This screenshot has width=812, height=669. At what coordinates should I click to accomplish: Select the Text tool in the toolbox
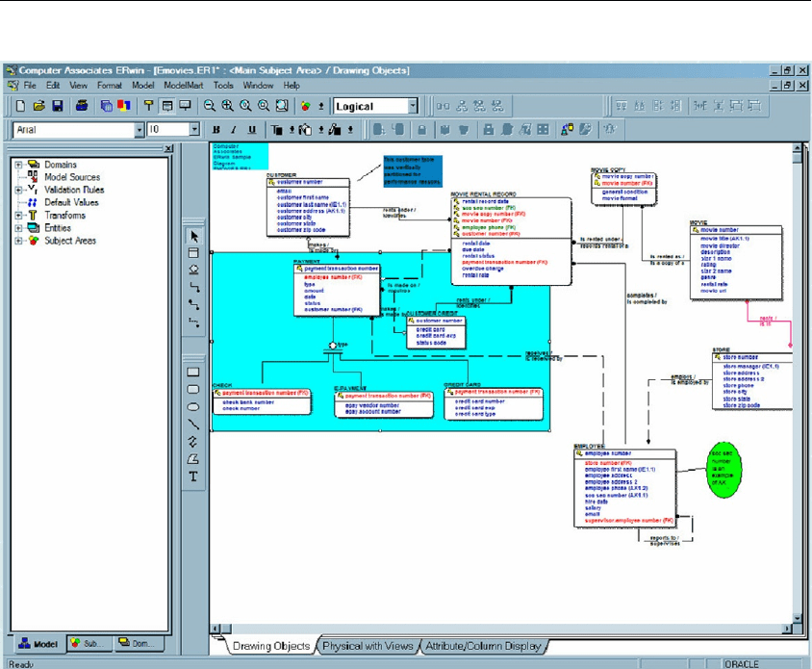[193, 476]
